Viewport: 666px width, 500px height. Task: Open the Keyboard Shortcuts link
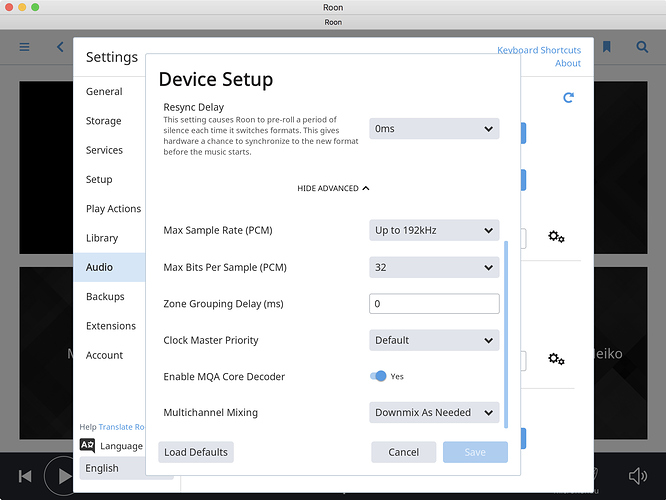(539, 50)
